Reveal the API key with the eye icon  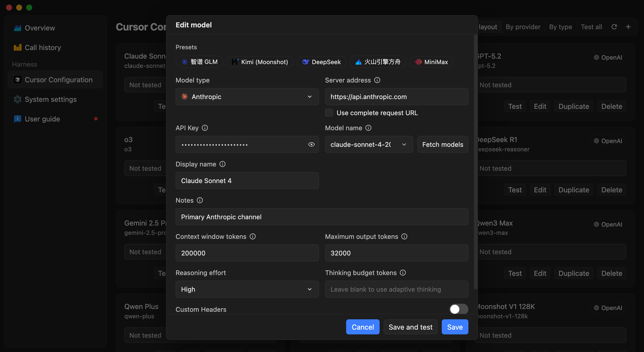pos(311,144)
